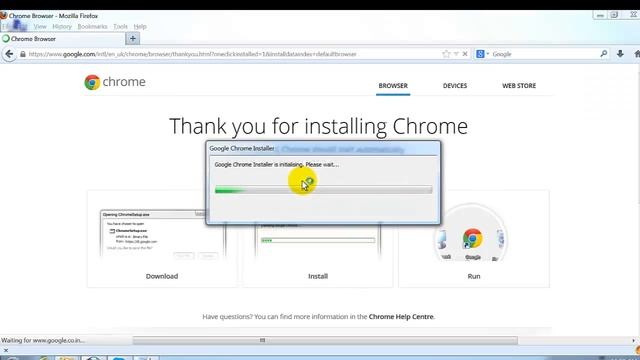
Task: Maximize the Firefox window
Action: [614, 15]
